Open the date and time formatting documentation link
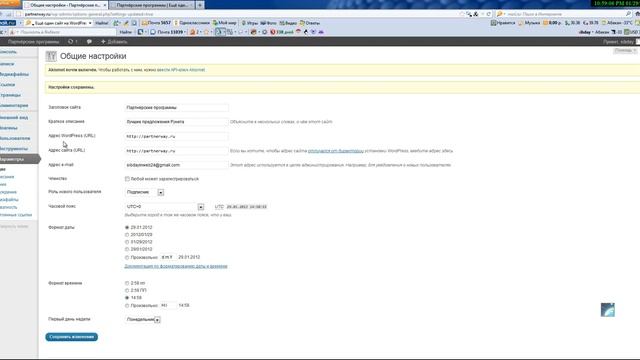Viewport: 640px width, 360px height. 176,266
